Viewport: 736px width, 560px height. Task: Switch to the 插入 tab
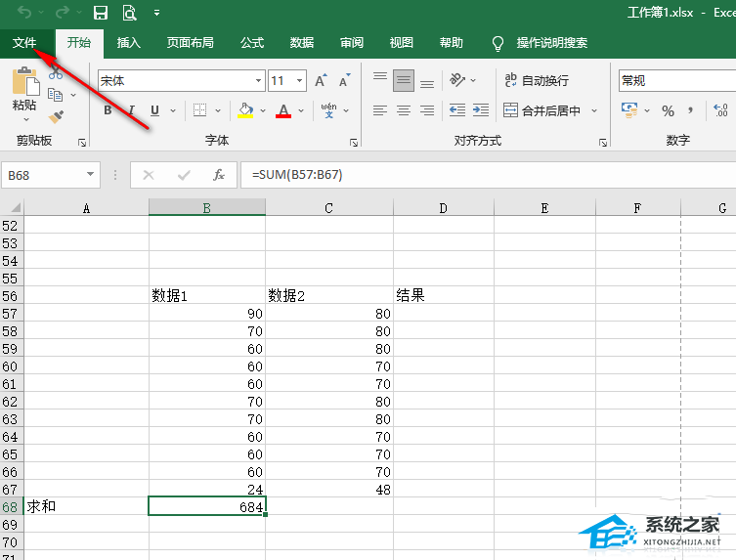point(129,43)
